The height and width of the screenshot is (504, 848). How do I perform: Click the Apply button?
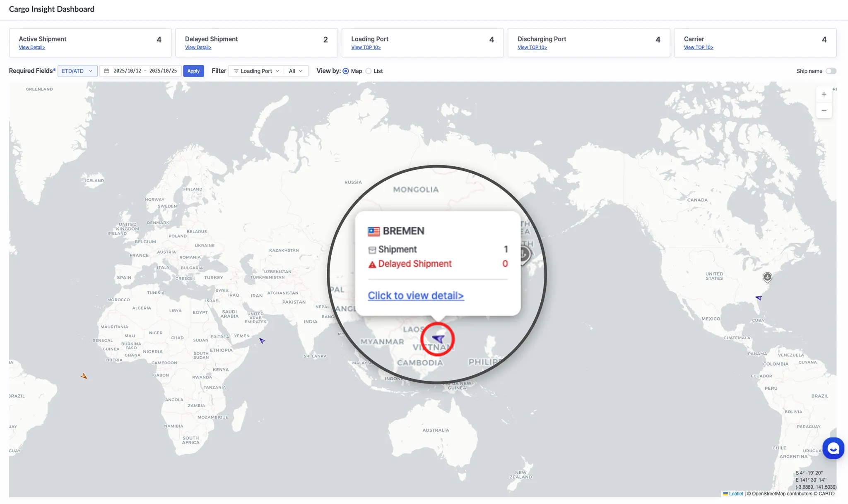193,71
